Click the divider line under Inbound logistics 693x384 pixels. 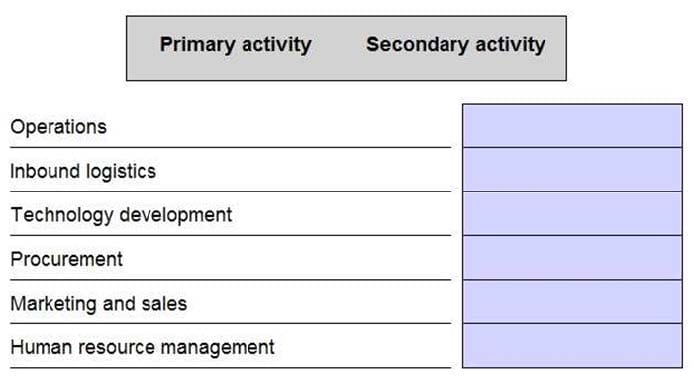point(230,191)
